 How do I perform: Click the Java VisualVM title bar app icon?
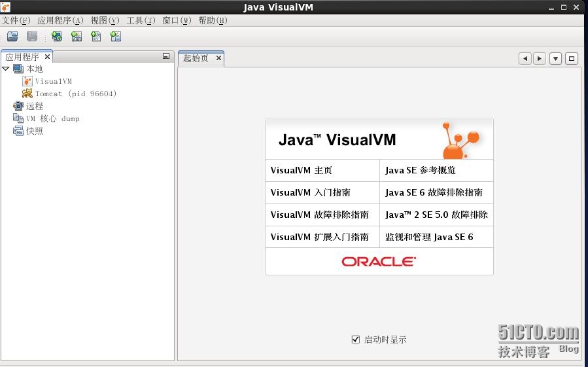point(5,7)
